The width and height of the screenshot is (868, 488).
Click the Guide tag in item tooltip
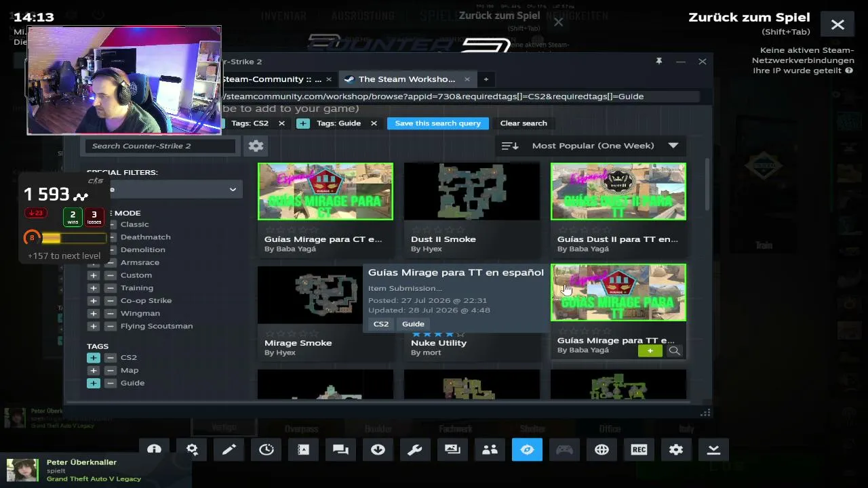413,324
